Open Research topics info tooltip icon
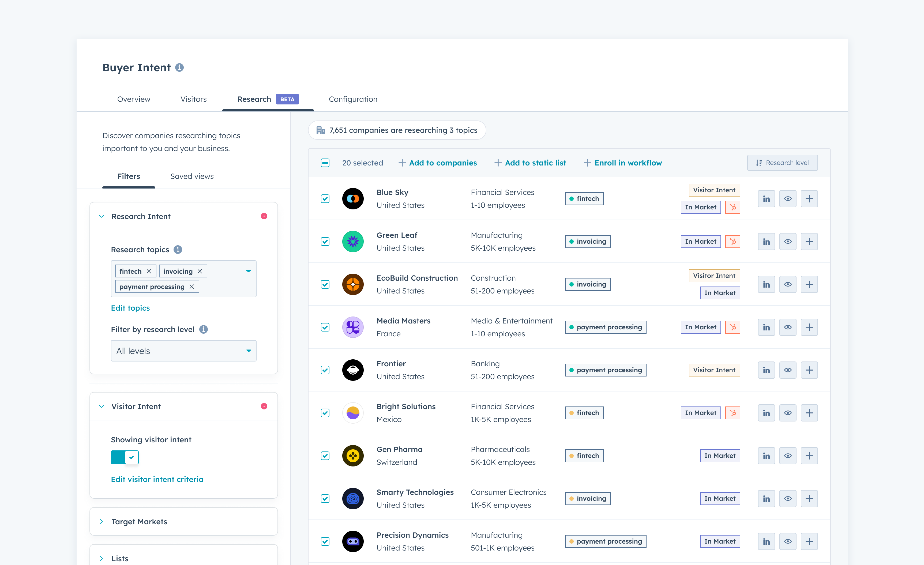This screenshot has height=565, width=924. [x=178, y=250]
